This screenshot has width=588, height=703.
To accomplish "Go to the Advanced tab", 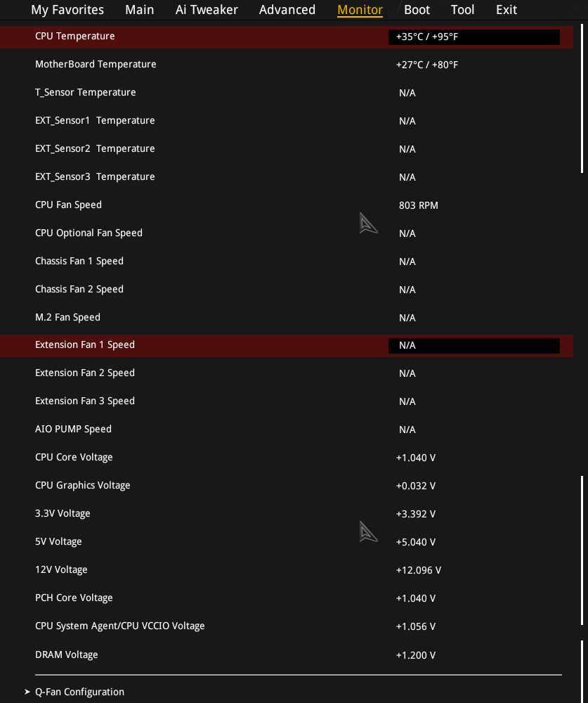I will point(287,10).
